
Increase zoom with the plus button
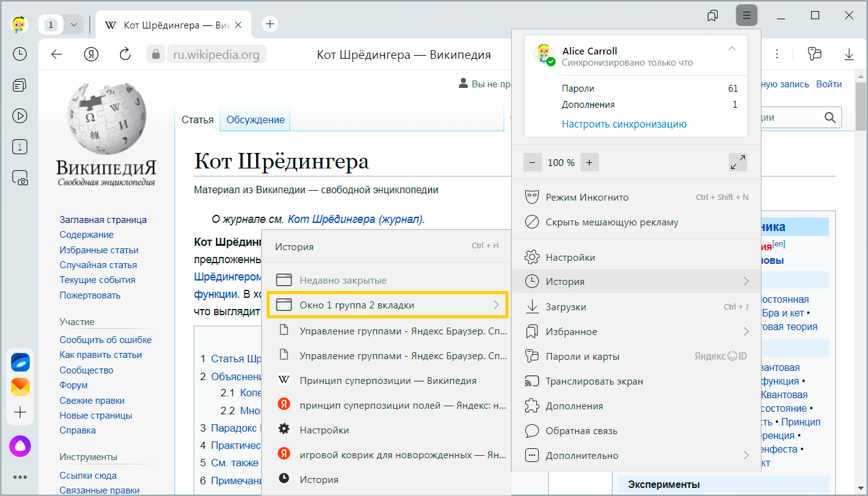(589, 163)
